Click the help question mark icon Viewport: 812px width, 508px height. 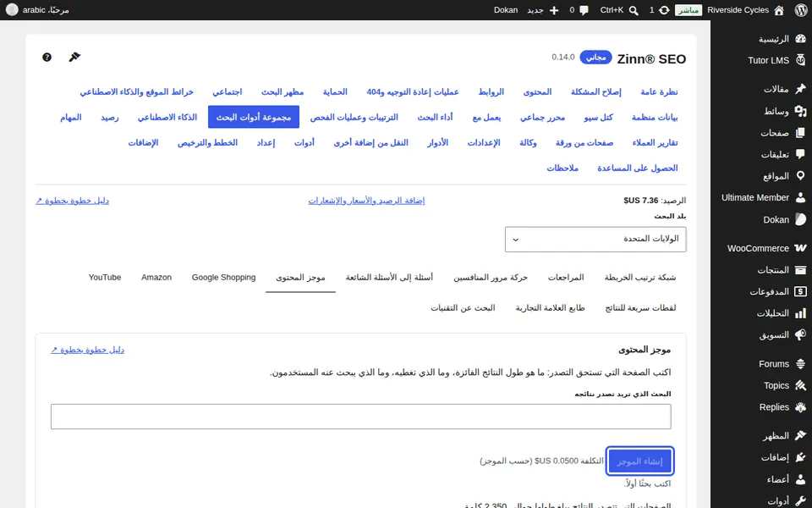point(47,57)
